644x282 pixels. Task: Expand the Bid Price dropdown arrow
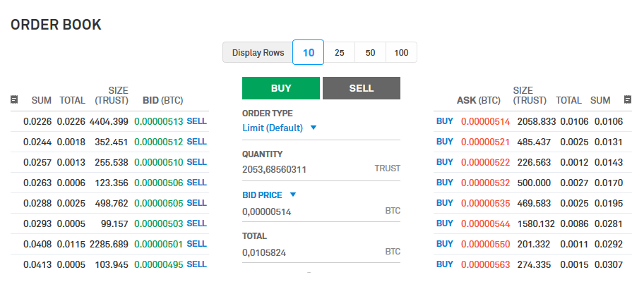[x=292, y=195]
